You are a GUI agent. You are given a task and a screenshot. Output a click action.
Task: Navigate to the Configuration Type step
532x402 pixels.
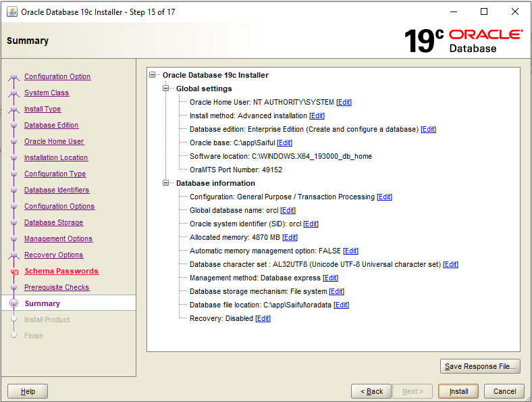(55, 174)
